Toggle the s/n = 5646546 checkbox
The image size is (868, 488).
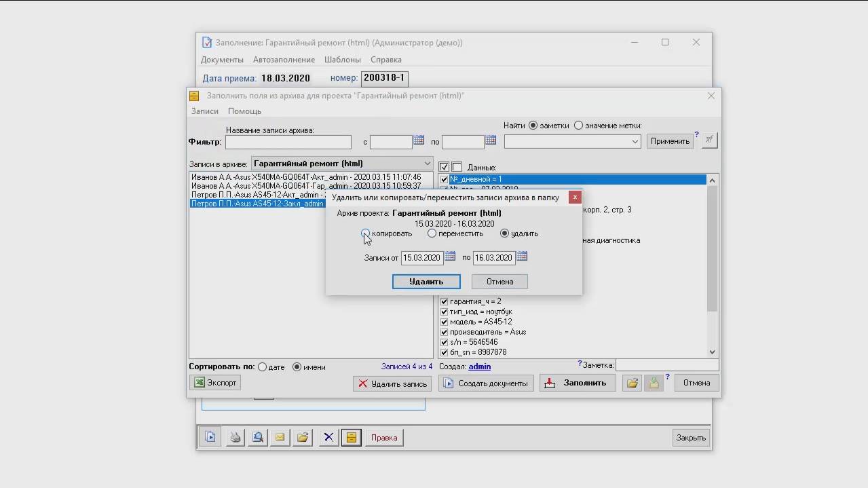coord(444,342)
